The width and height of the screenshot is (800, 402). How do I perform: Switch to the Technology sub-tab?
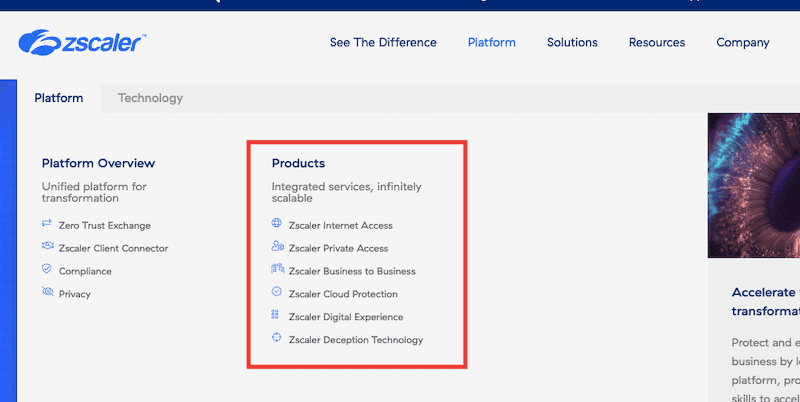coord(151,98)
